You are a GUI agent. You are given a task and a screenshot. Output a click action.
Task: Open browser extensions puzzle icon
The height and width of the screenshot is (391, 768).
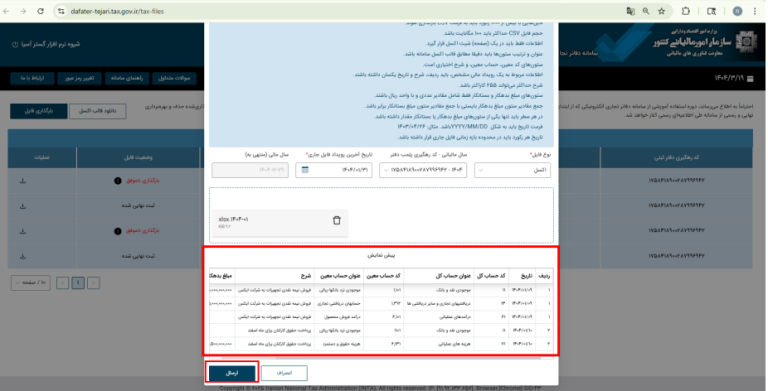tap(686, 11)
